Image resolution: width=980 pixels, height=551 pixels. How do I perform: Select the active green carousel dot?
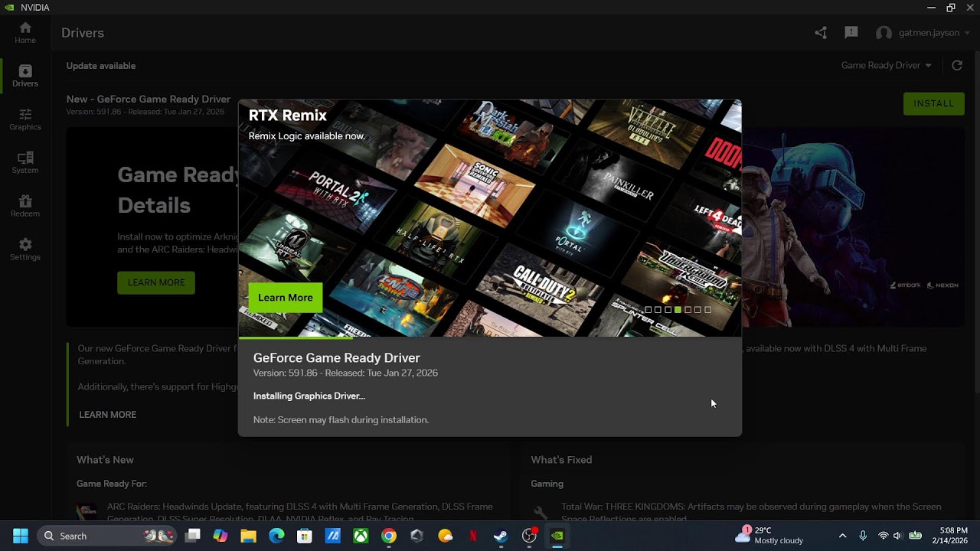point(678,310)
